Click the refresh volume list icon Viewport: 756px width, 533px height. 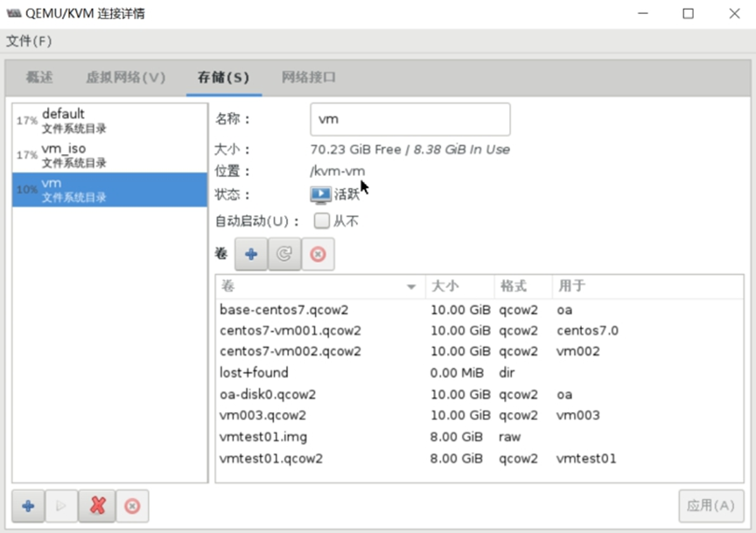(284, 254)
